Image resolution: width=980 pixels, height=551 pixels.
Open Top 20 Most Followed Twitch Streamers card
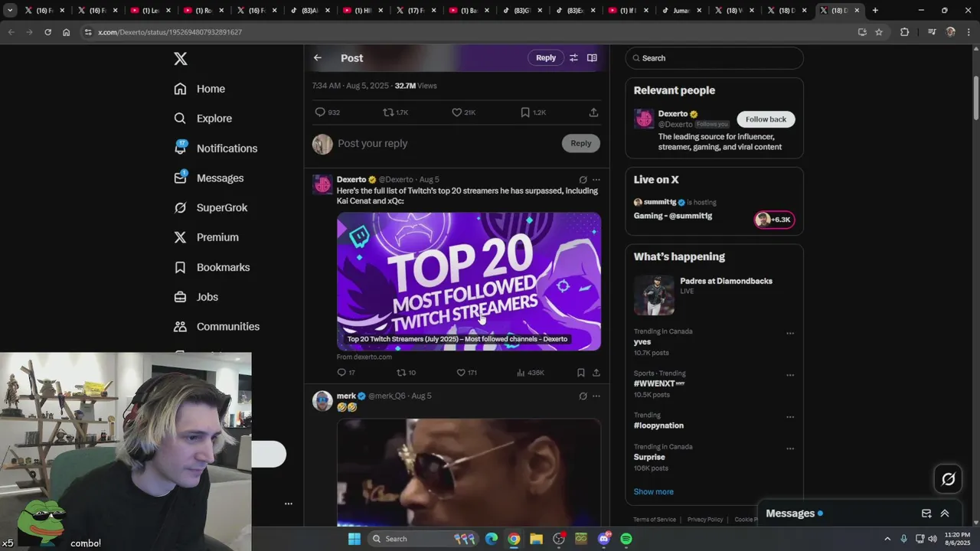469,282
